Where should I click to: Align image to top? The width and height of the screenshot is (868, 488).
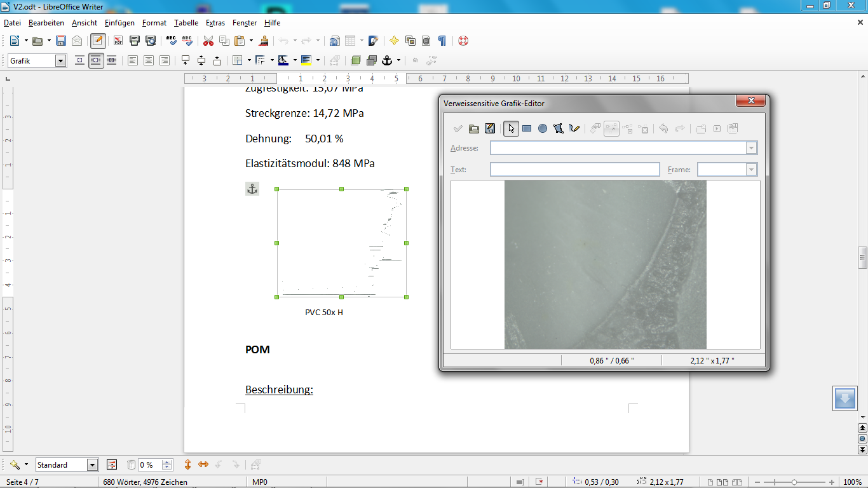(x=186, y=61)
